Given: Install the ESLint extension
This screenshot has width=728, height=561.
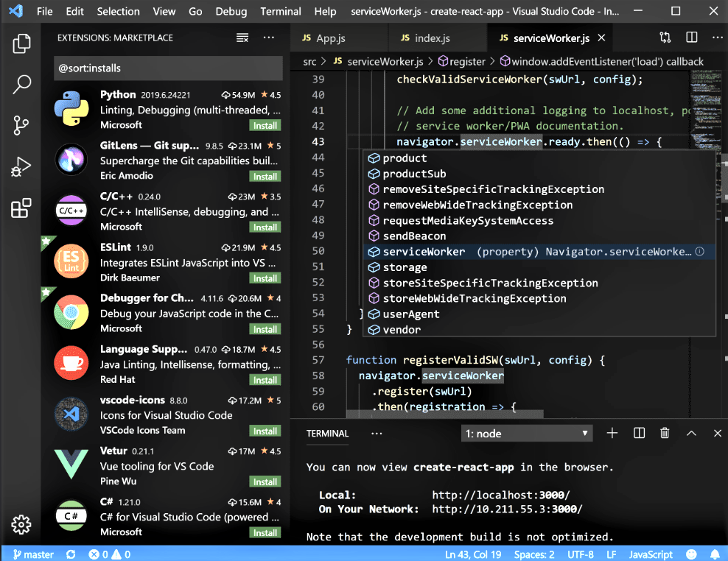Looking at the screenshot, I should tap(265, 278).
